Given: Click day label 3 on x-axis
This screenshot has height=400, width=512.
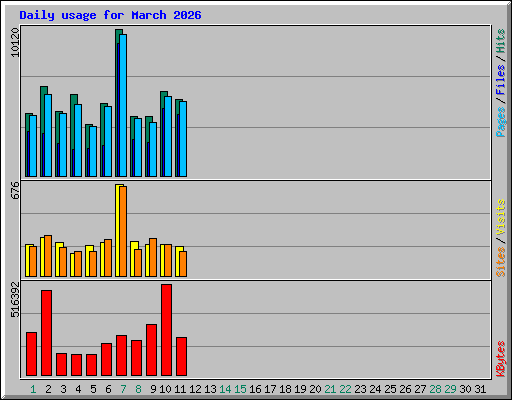Looking at the screenshot, I should tap(63, 389).
